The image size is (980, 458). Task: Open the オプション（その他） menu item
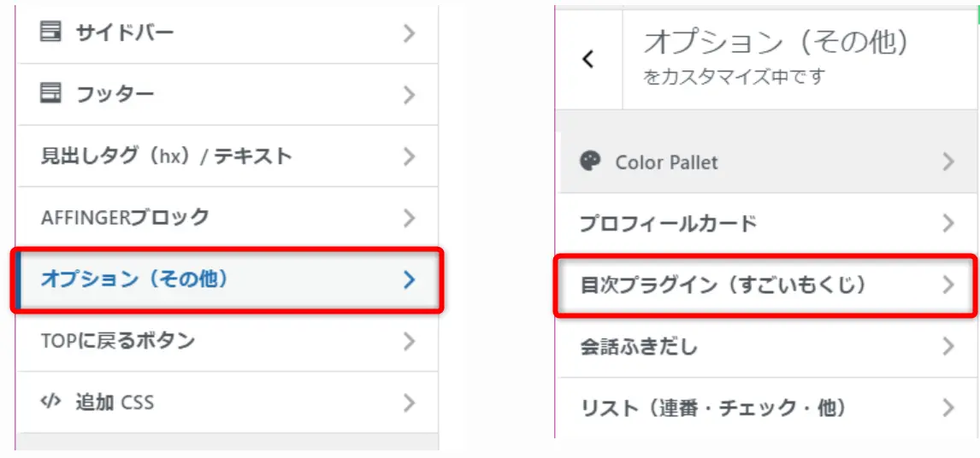(135, 279)
